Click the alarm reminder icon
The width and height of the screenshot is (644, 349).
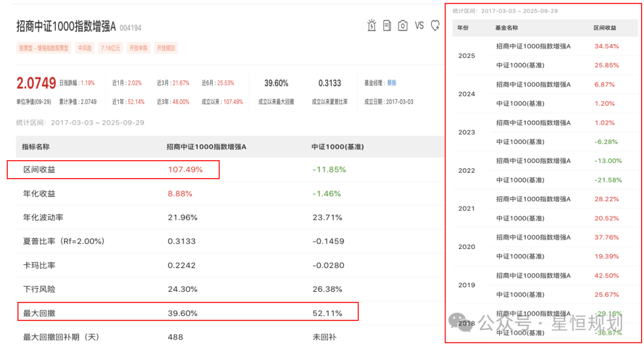tap(371, 26)
